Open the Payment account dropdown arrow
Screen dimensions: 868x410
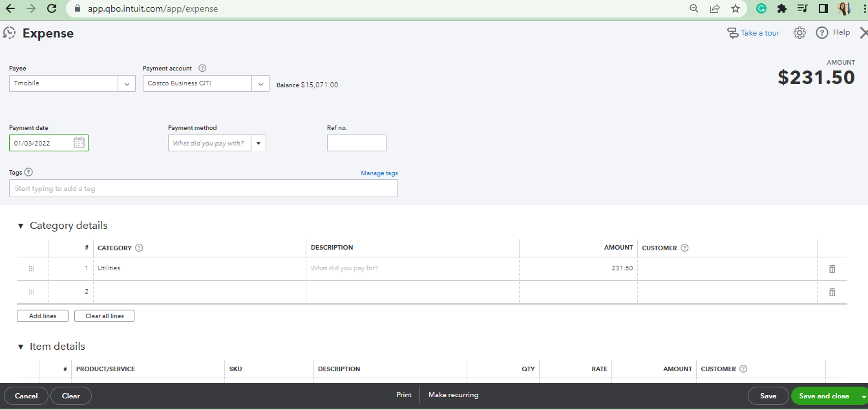pos(260,83)
